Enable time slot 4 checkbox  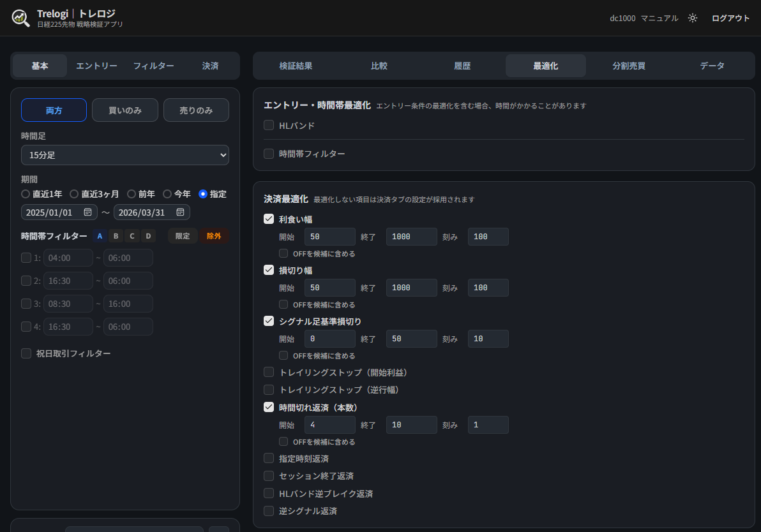pos(26,327)
